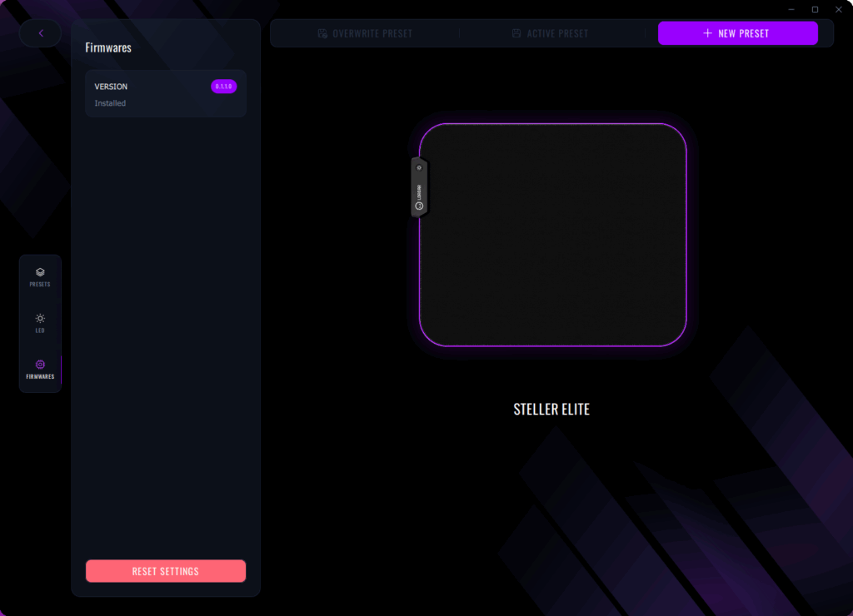Maximize the application window
This screenshot has height=616, width=853.
[815, 9]
